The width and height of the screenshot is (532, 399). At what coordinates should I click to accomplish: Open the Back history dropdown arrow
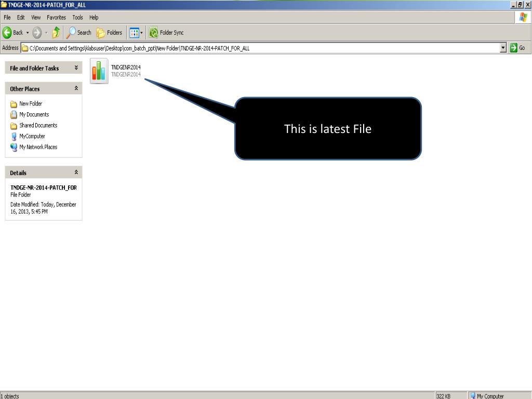coord(28,33)
